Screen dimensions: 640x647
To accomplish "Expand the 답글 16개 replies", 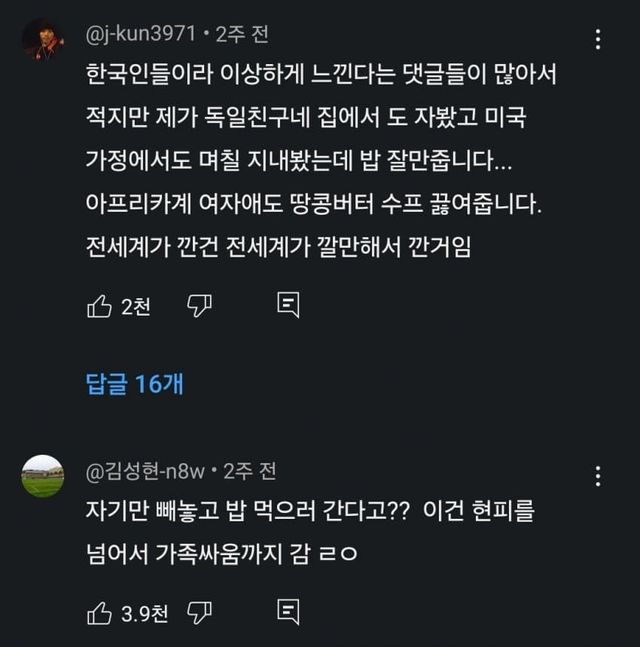I will coord(134,384).
